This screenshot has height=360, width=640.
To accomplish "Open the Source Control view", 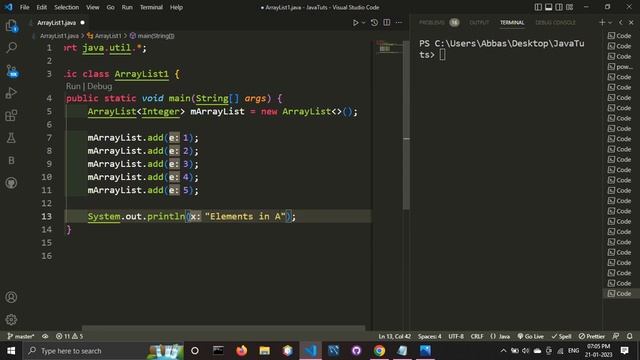I will (11, 71).
